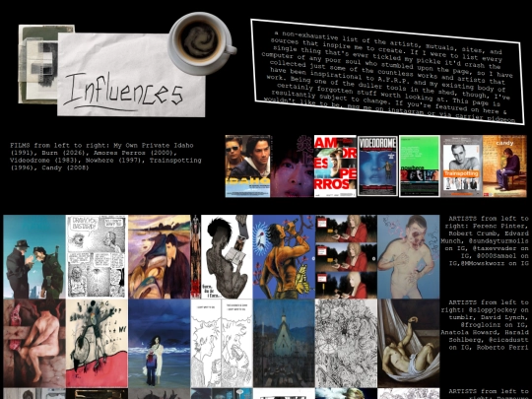This screenshot has height=399, width=532.
Task: Open nude figure on blue background
Action: click(x=409, y=257)
